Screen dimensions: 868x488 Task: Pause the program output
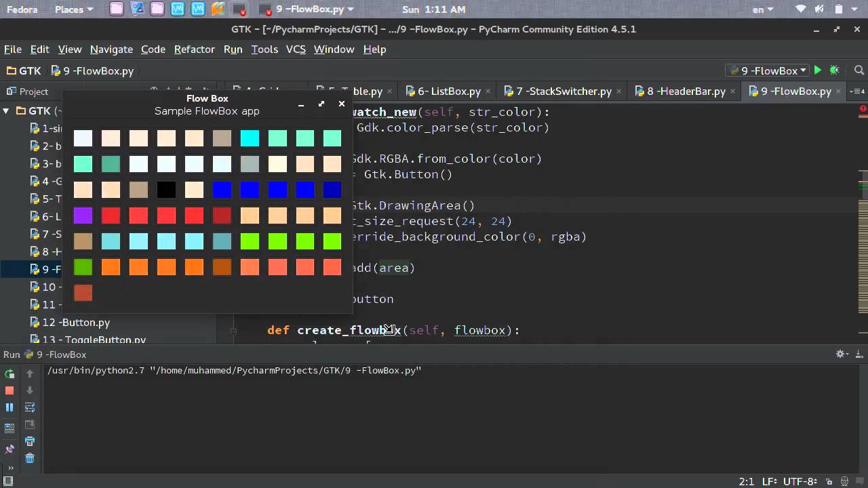click(9, 407)
